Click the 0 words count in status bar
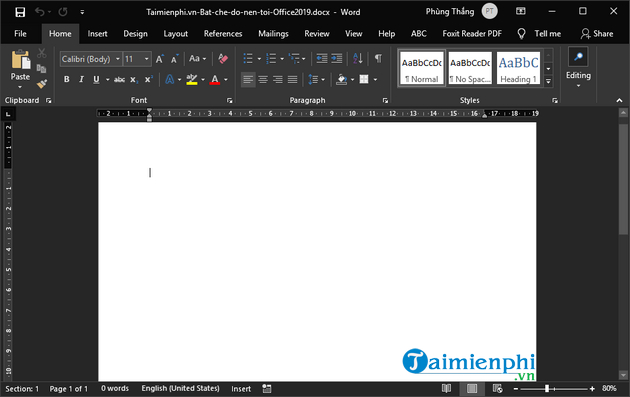Screen dimensions: 630x397 pyautogui.click(x=115, y=389)
